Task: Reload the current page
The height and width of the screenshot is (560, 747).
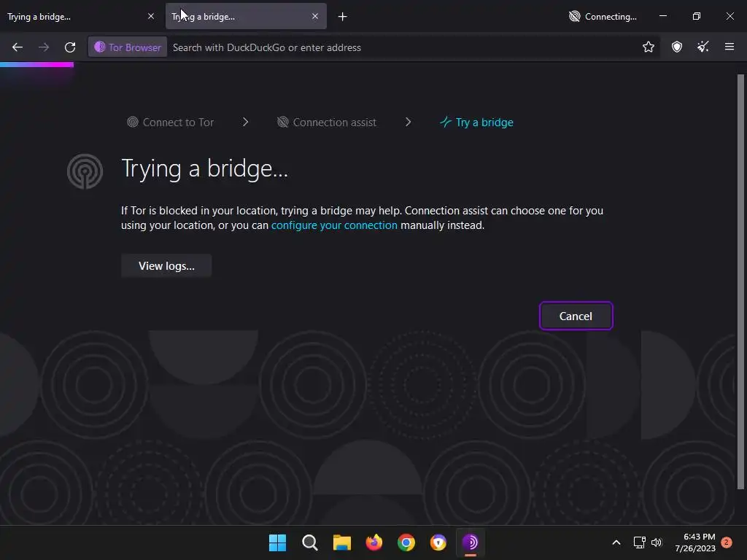Action: click(70, 47)
